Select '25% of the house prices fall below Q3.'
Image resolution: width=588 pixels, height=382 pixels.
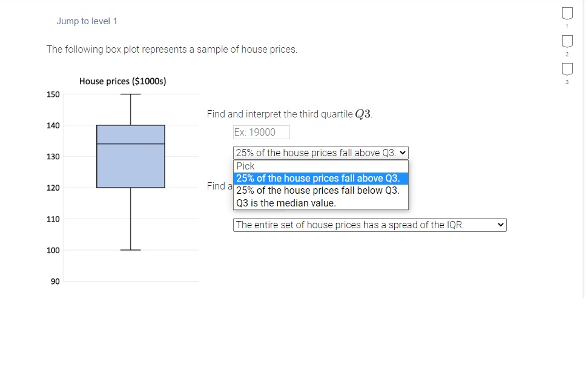tap(321, 191)
